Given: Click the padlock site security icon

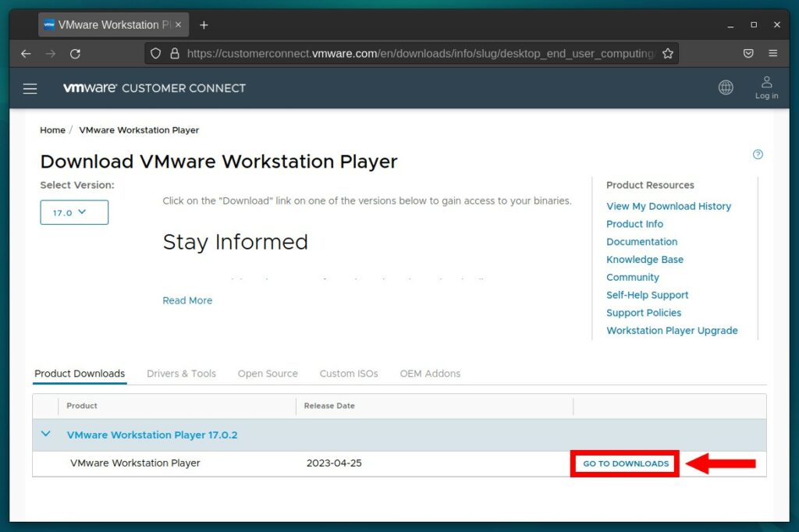Looking at the screenshot, I should pos(175,54).
